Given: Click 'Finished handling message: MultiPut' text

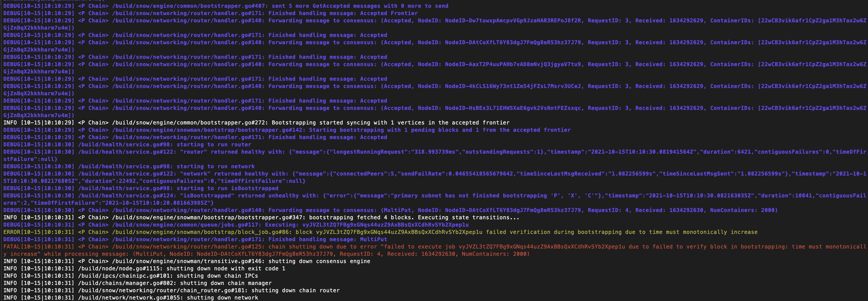Looking at the screenshot, I should point(327,239).
